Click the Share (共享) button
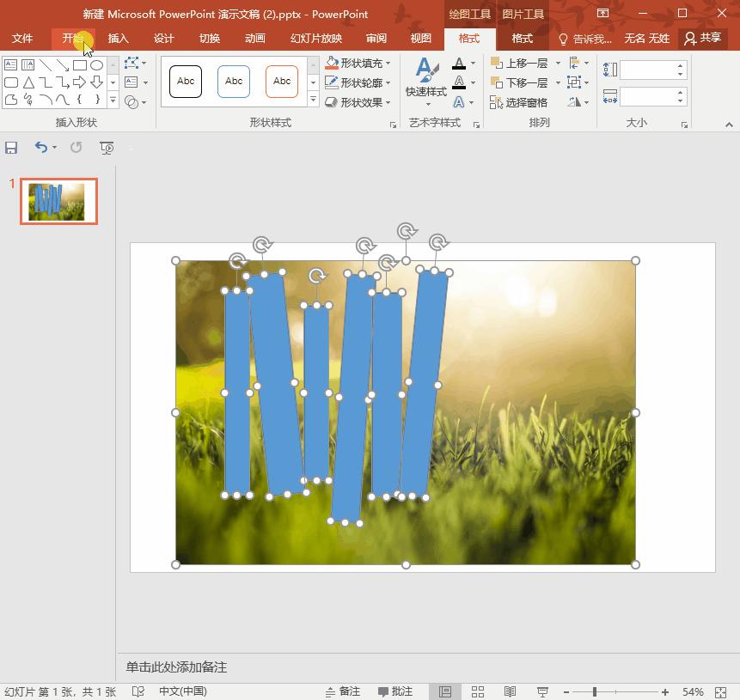 [x=702, y=39]
